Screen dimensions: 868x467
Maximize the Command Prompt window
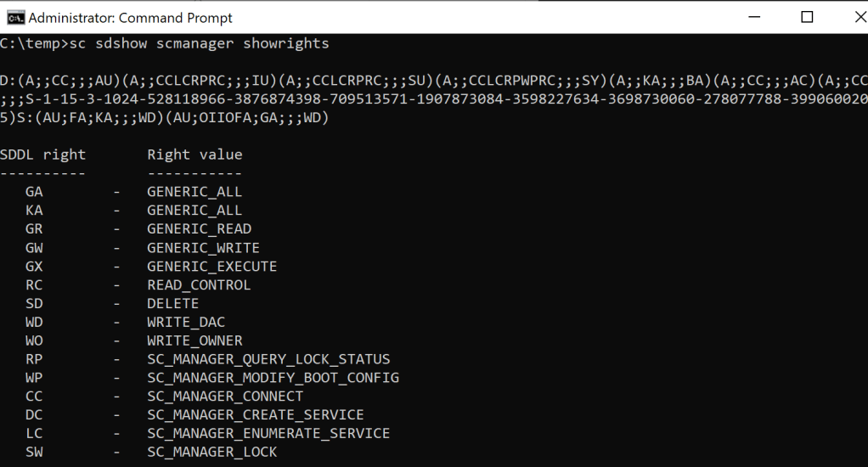(807, 17)
